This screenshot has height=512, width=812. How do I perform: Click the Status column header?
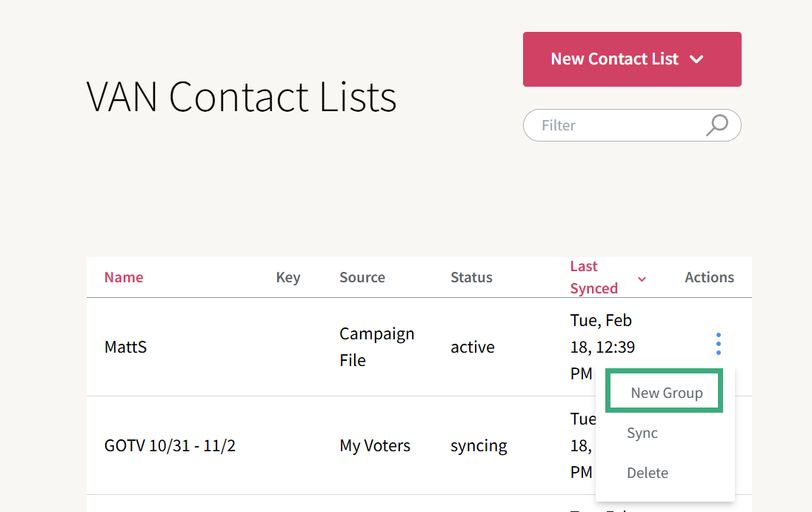[471, 277]
